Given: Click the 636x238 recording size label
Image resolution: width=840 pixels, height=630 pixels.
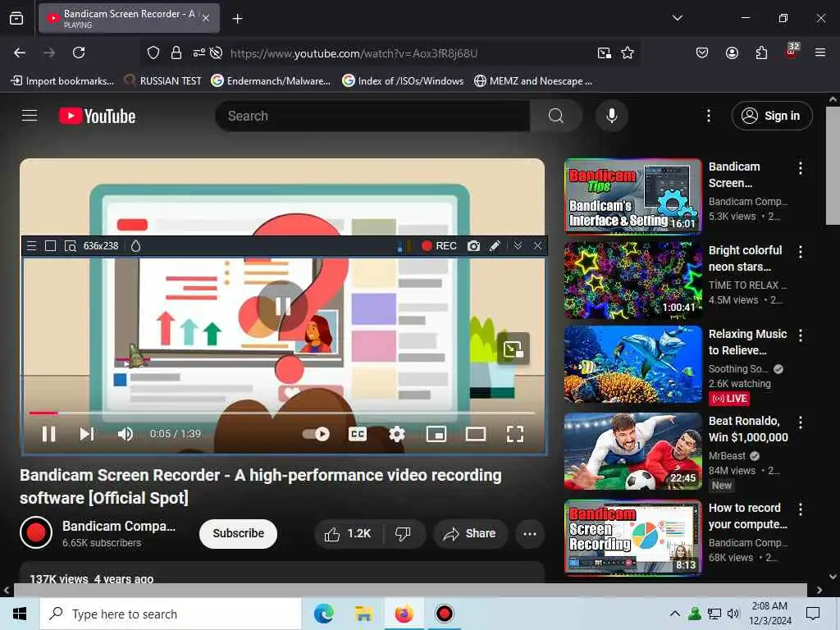Looking at the screenshot, I should (101, 246).
